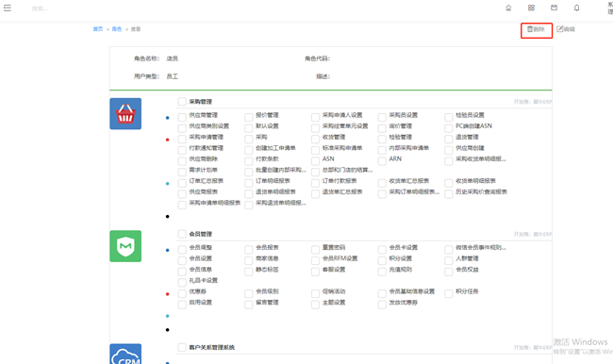Click the 删除 trash button

coord(537,29)
